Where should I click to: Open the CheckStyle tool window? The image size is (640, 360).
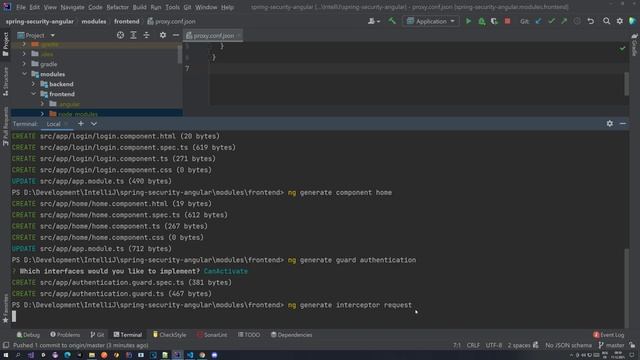[x=169, y=335]
